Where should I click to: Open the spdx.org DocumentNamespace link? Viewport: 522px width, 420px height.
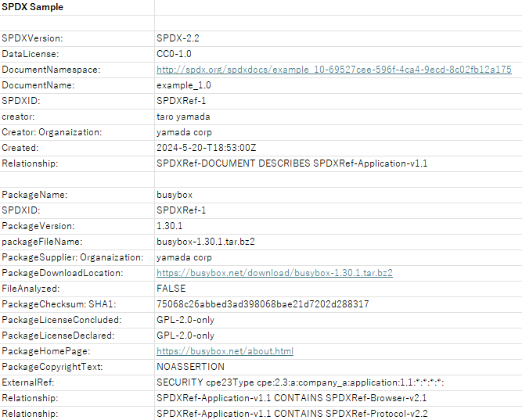[x=333, y=70]
